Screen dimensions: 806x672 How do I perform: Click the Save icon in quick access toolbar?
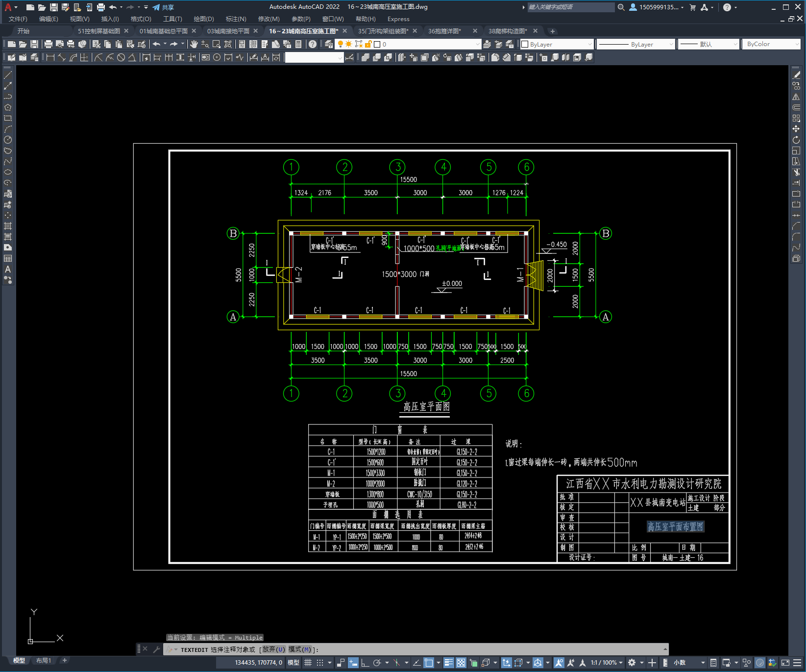click(x=54, y=7)
